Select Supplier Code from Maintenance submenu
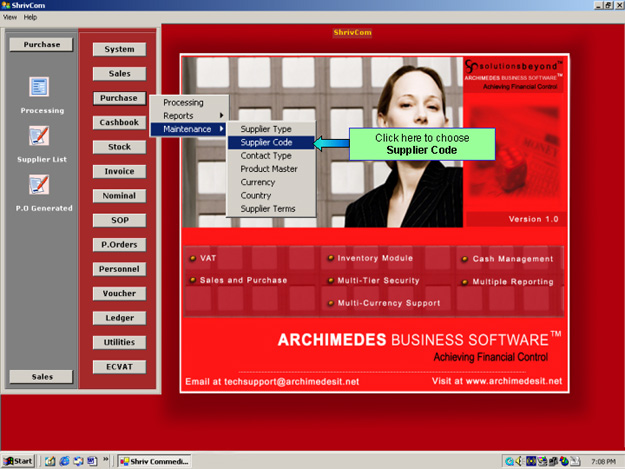Screen dimensions: 625x469 pyautogui.click(x=266, y=143)
